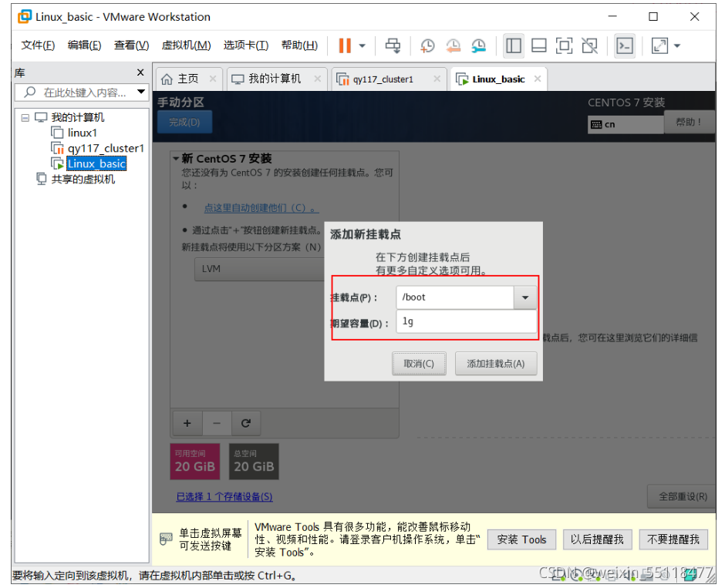725x588 pixels.
Task: Open the snapshot manager icon
Action: click(478, 45)
